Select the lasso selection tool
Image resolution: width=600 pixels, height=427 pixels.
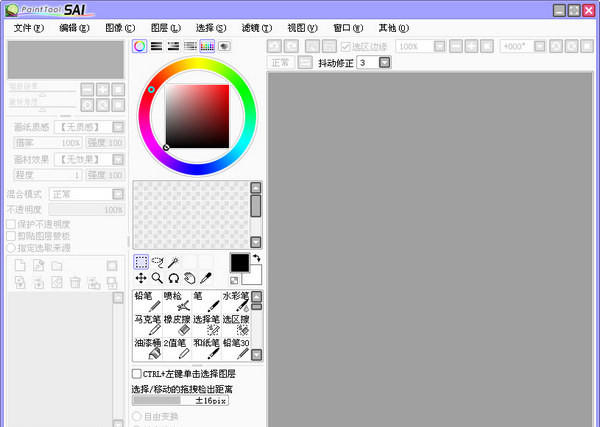coord(157,262)
